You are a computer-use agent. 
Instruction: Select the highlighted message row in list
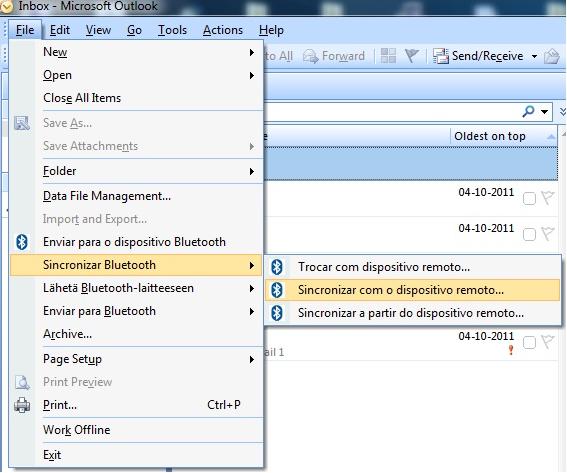pos(410,163)
